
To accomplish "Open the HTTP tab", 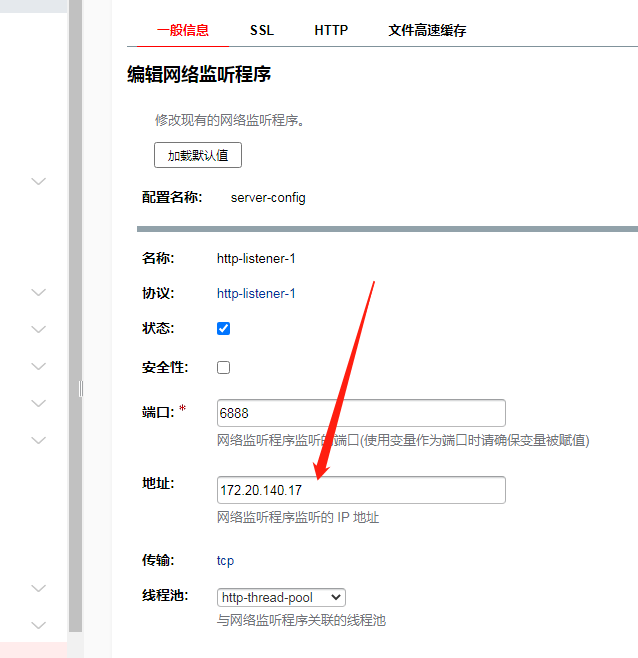I will point(331,30).
